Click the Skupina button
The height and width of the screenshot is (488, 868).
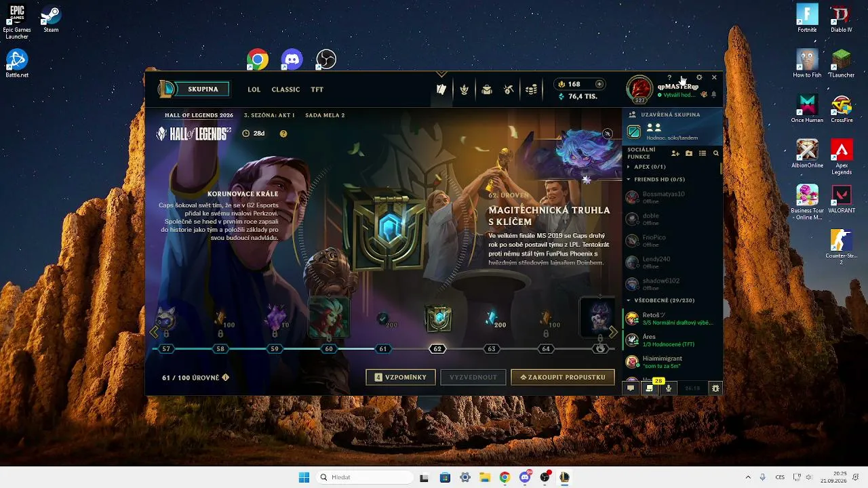pyautogui.click(x=203, y=89)
